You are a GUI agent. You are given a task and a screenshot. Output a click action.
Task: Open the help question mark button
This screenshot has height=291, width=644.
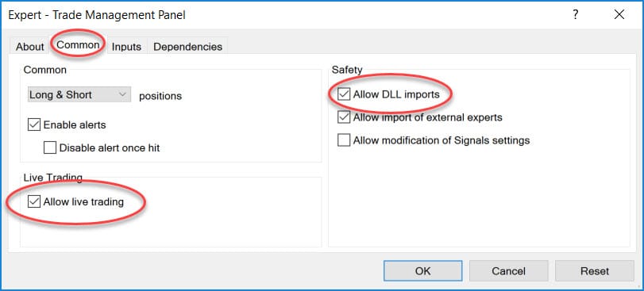(x=576, y=15)
